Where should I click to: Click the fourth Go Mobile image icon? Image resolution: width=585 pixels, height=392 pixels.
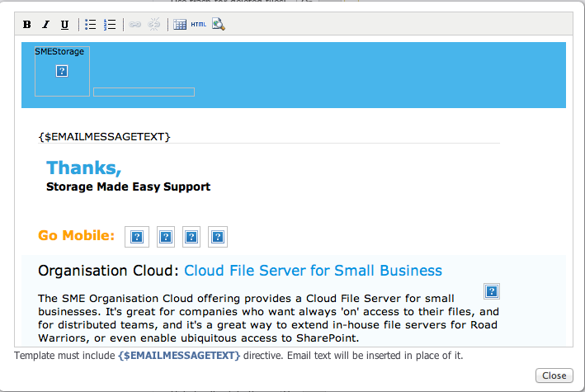click(218, 237)
